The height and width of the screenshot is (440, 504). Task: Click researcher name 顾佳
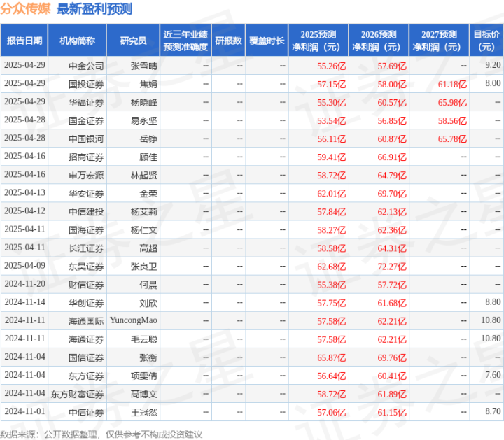click(x=148, y=157)
